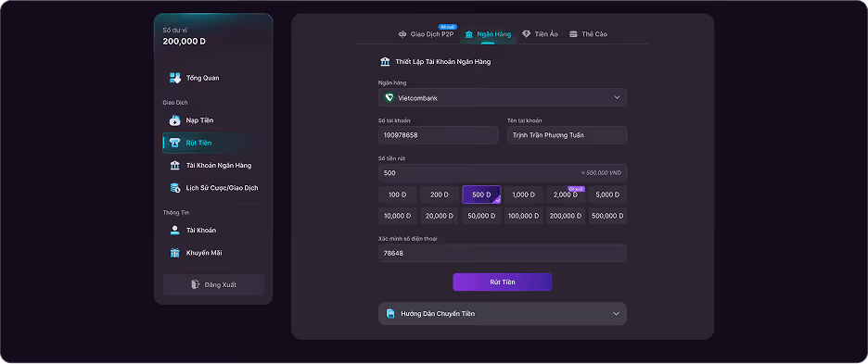Choose the 100 D amount
This screenshot has height=364, width=868.
398,195
